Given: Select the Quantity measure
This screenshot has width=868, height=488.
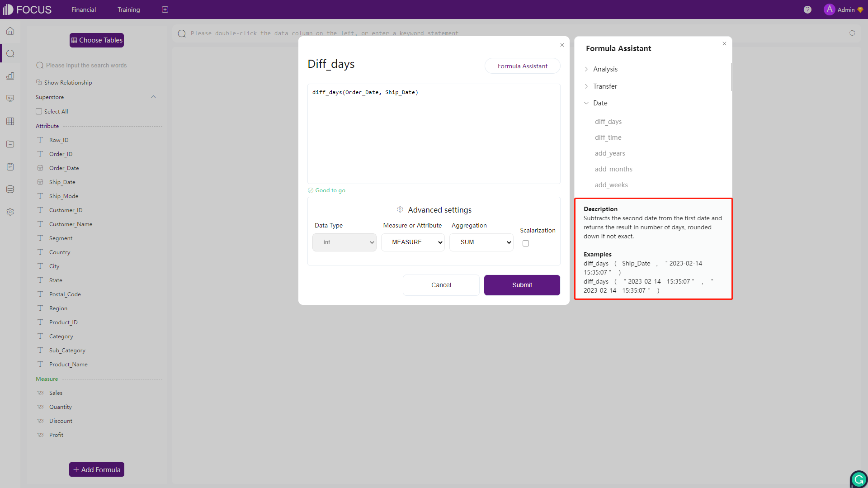Looking at the screenshot, I should click(x=60, y=407).
